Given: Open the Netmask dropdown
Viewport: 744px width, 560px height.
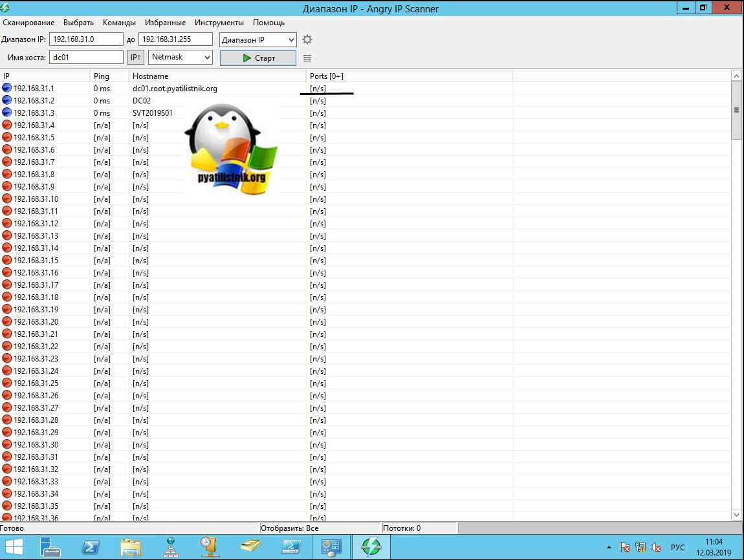Looking at the screenshot, I should point(181,58).
